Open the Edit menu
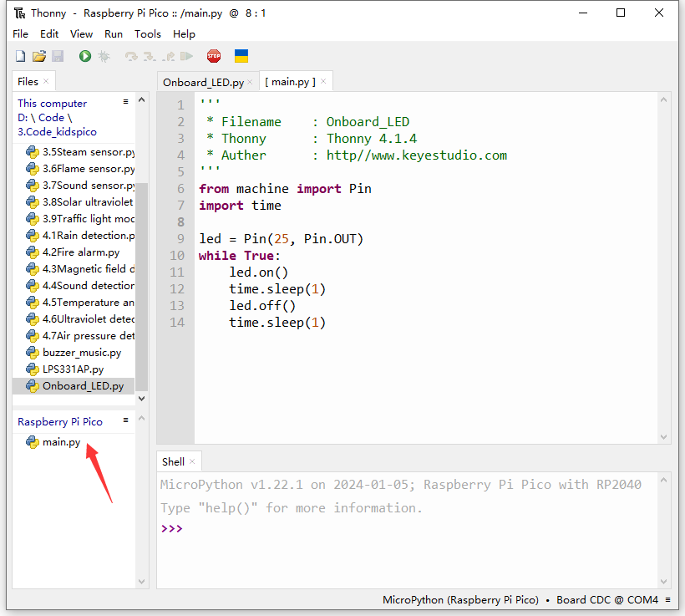This screenshot has height=616, width=685. coord(49,34)
